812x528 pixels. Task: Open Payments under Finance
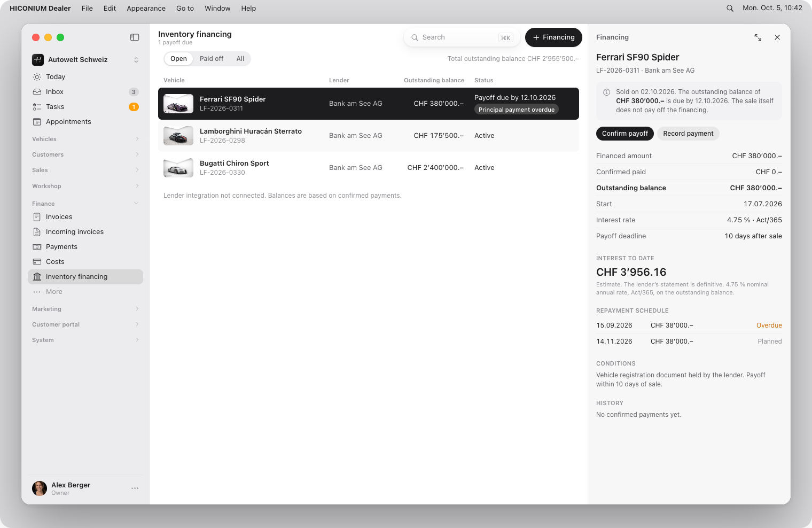(x=85, y=247)
